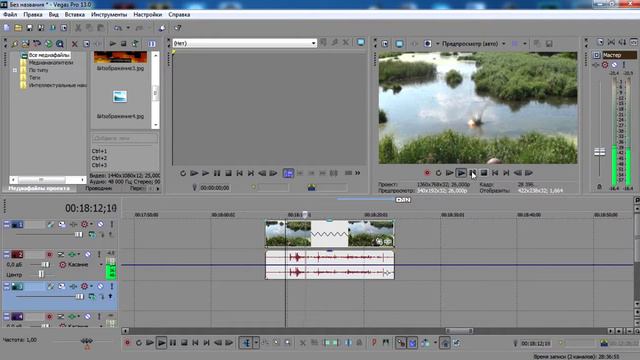Image resolution: width=640 pixels, height=360 pixels.
Task: Open the Справка menu
Action: pos(179,14)
